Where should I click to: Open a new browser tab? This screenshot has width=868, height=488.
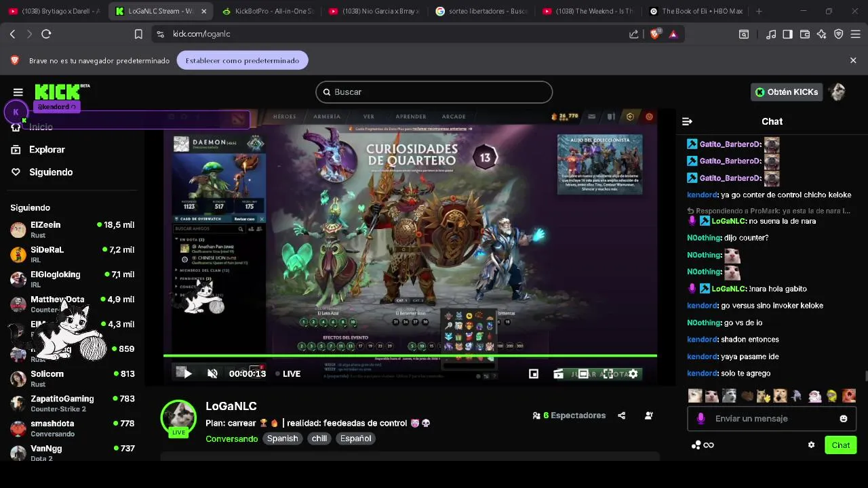[759, 12]
